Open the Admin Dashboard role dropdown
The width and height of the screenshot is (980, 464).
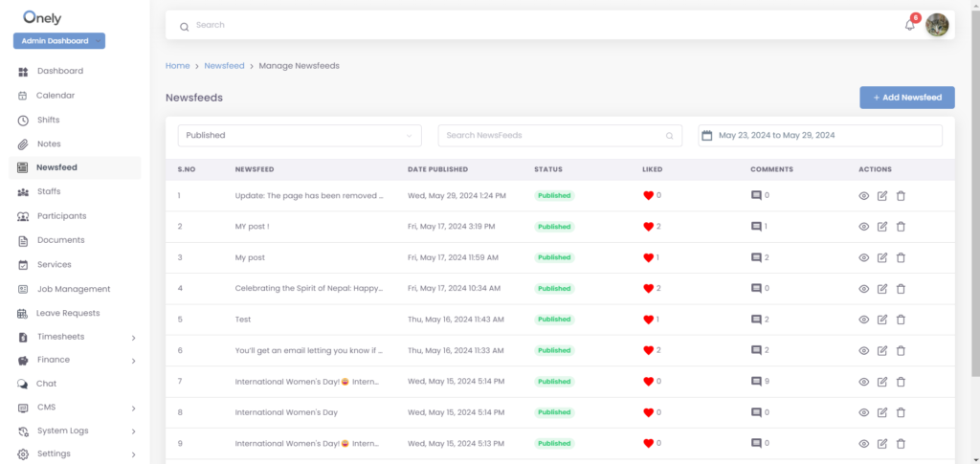(x=58, y=41)
